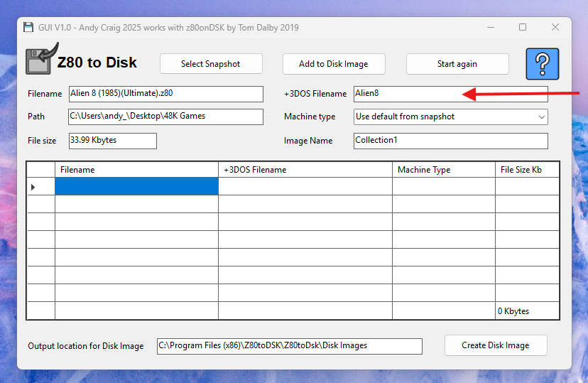Image resolution: width=588 pixels, height=383 pixels.
Task: Click the Filename field showing Alien 8
Action: pyautogui.click(x=165, y=94)
